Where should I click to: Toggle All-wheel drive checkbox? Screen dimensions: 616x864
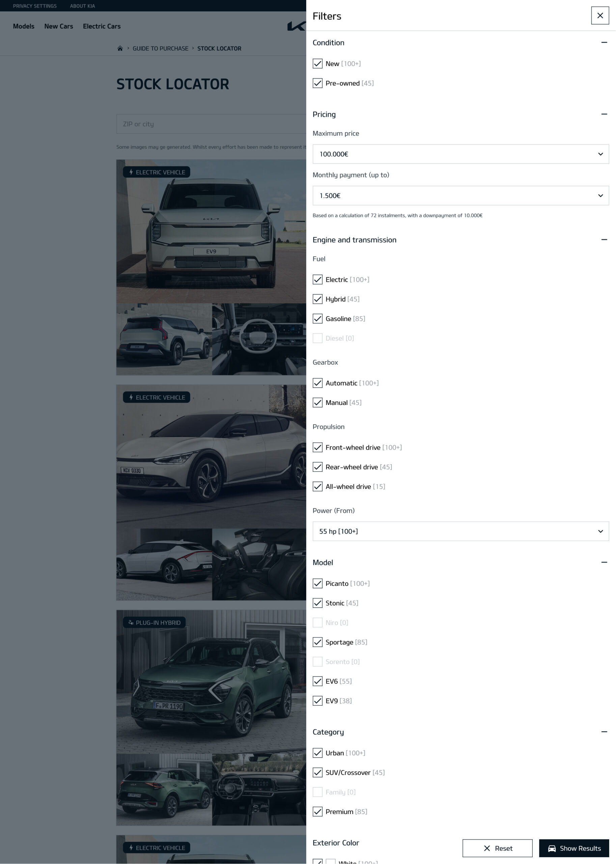coord(317,486)
